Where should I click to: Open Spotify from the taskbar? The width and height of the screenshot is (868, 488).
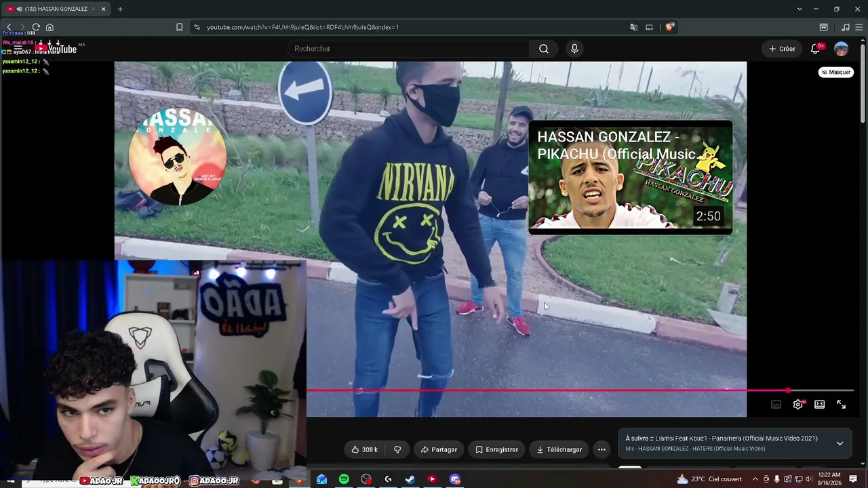point(344,479)
